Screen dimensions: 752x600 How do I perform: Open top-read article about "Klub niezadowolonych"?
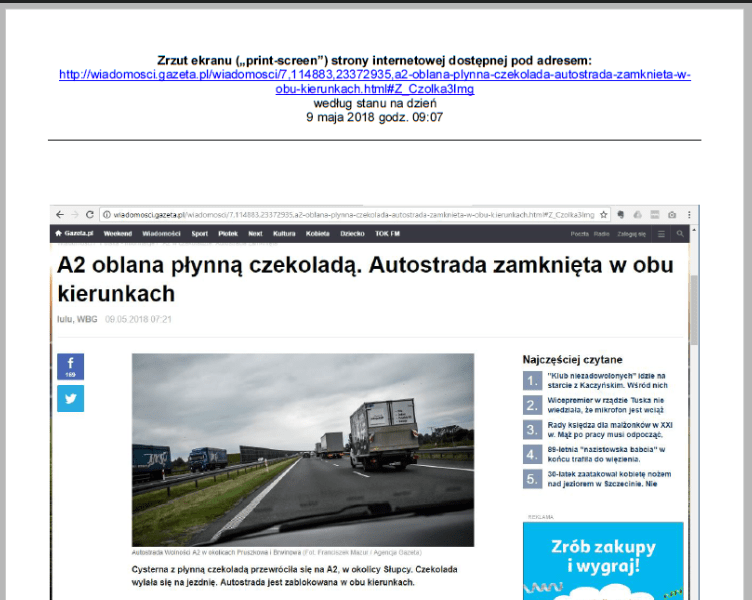point(608,380)
